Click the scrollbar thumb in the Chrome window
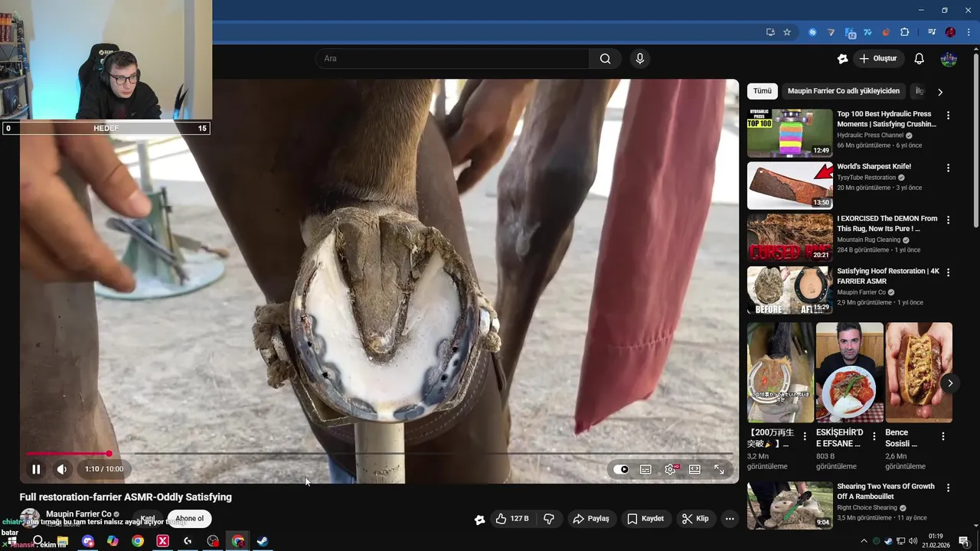The width and height of the screenshot is (980, 551). click(975, 142)
